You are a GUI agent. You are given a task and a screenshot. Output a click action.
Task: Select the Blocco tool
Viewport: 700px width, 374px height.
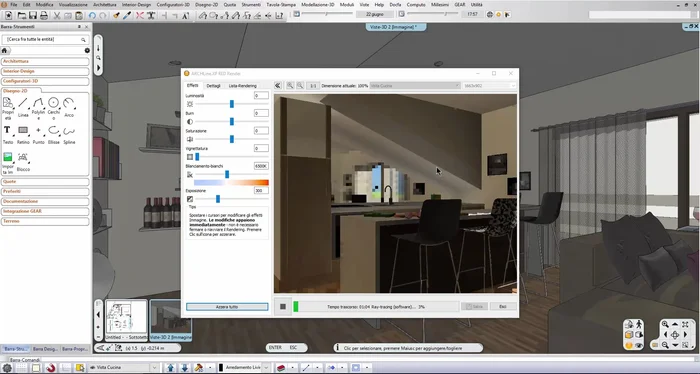pyautogui.click(x=23, y=162)
